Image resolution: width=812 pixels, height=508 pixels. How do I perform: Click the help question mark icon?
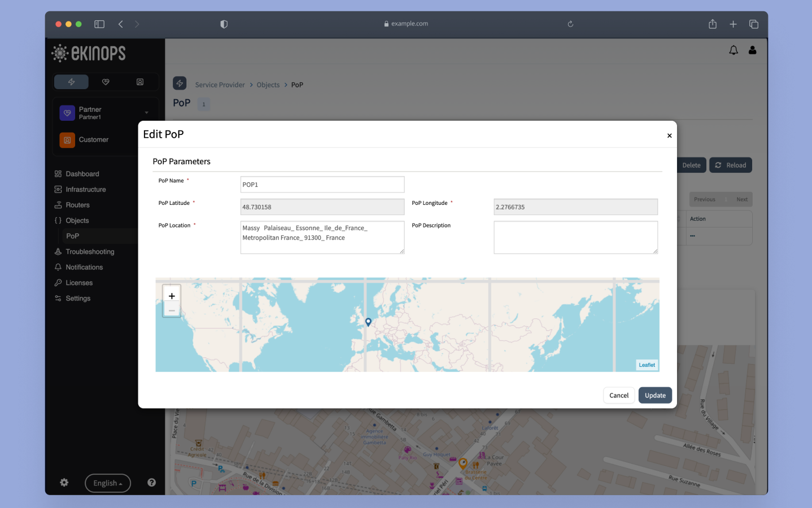151,483
